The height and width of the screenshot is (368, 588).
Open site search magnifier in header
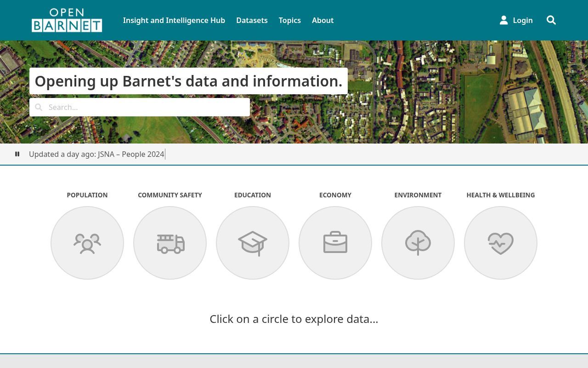point(551,20)
